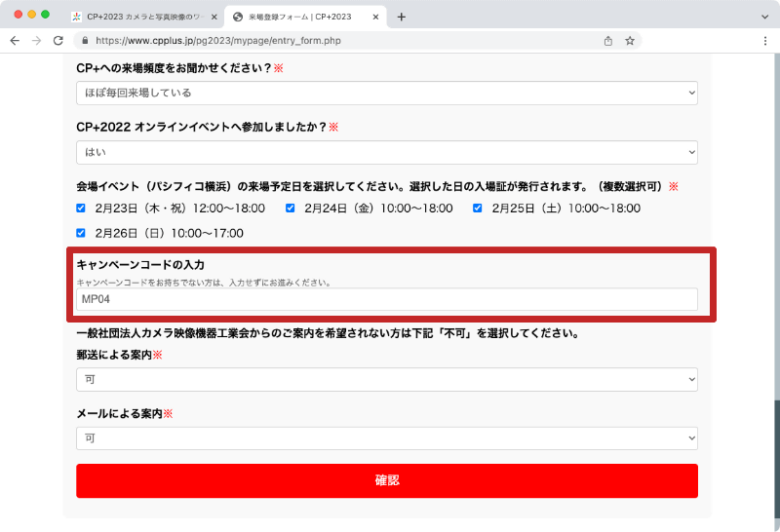Open the メールによる案内 dropdown

(x=387, y=438)
